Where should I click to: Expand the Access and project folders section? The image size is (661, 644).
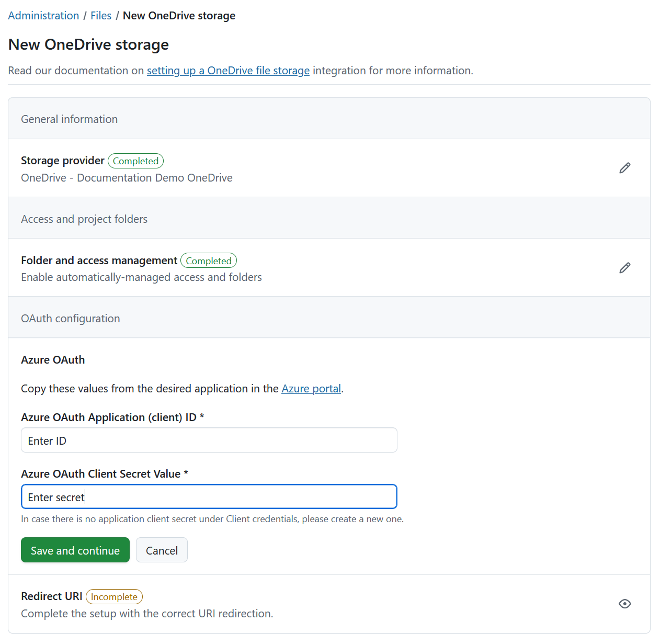(84, 219)
